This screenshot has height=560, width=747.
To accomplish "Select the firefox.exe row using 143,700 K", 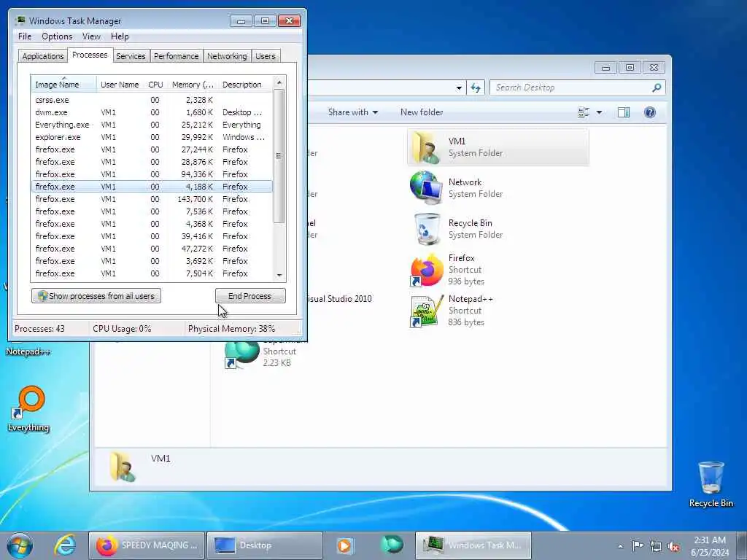I will click(x=152, y=199).
